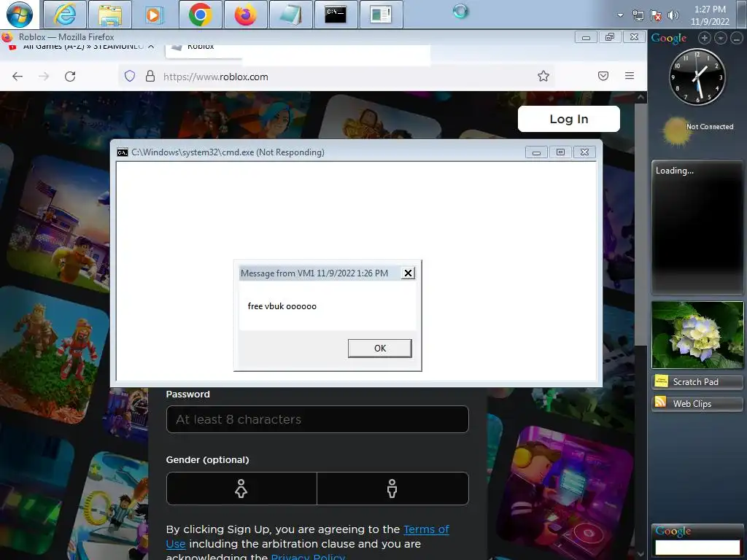The height and width of the screenshot is (560, 747).
Task: Open the Privacy Policy link
Action: 308,556
